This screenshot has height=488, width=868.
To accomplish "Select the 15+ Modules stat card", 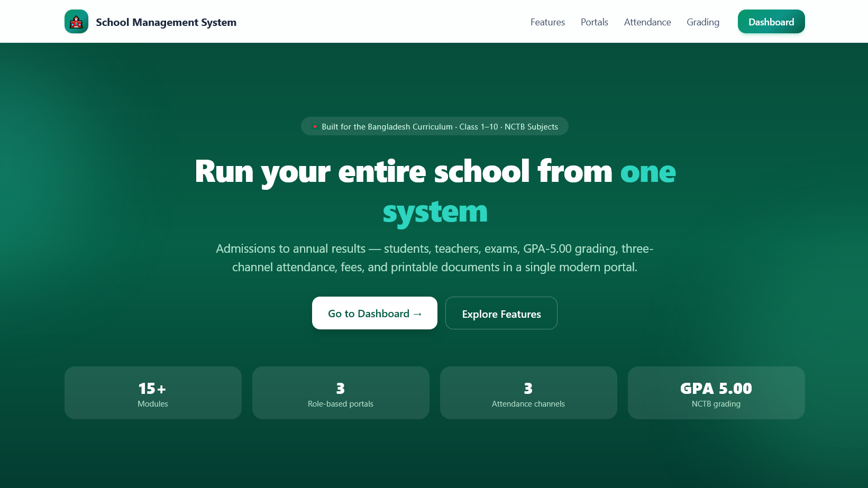I will [153, 393].
